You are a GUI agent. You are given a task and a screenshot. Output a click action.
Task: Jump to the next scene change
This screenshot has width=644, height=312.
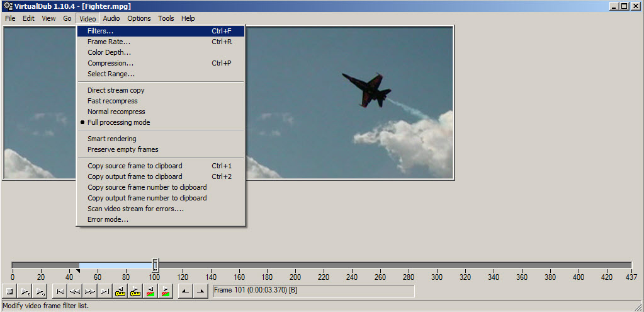(165, 291)
